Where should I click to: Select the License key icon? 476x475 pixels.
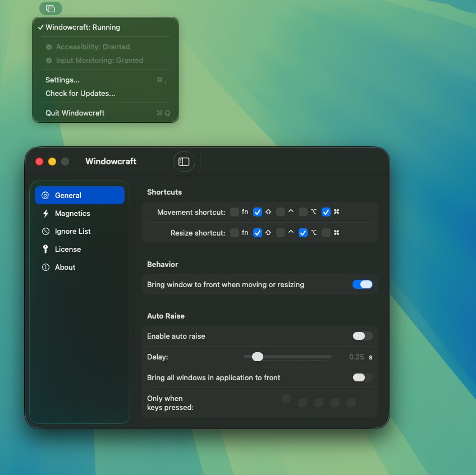(45, 249)
